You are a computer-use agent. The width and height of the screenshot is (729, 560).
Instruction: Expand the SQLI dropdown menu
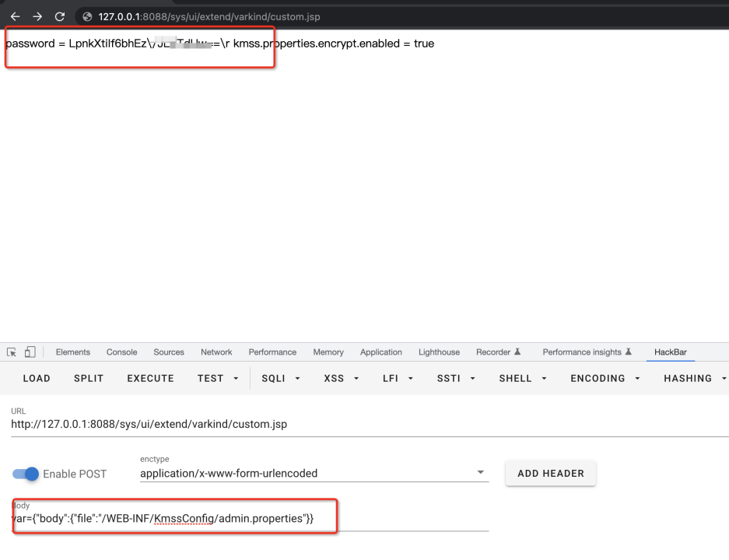279,379
